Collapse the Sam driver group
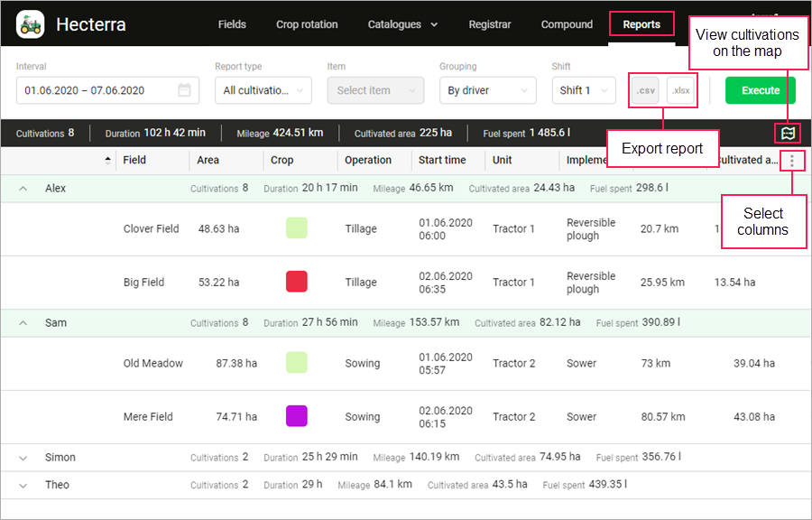 coord(23,323)
